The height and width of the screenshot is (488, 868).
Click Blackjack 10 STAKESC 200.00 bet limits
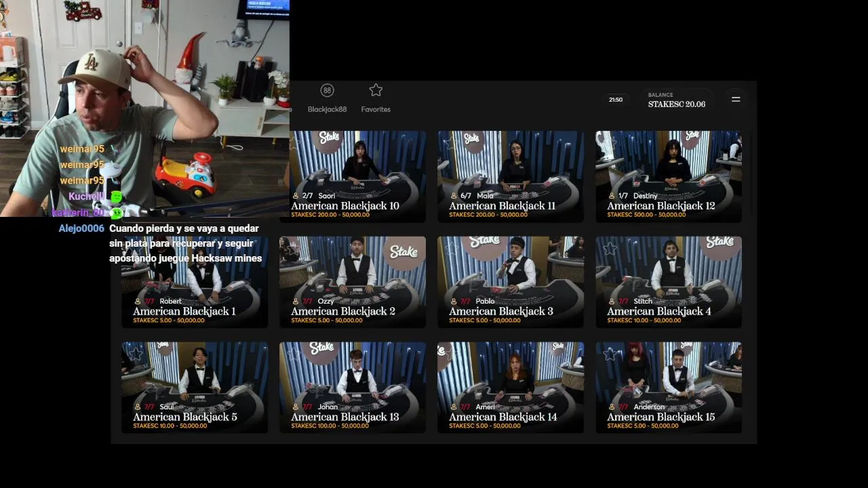tap(330, 215)
